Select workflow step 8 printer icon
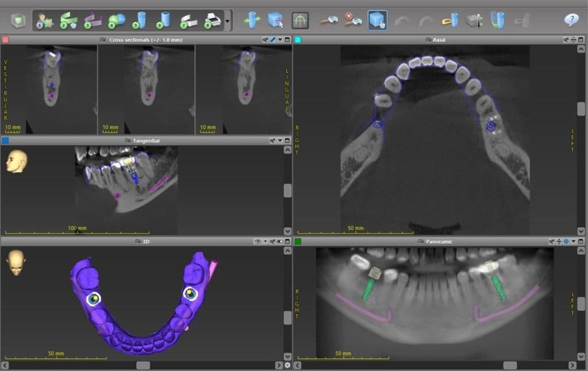This screenshot has width=588, height=371. [x=212, y=21]
